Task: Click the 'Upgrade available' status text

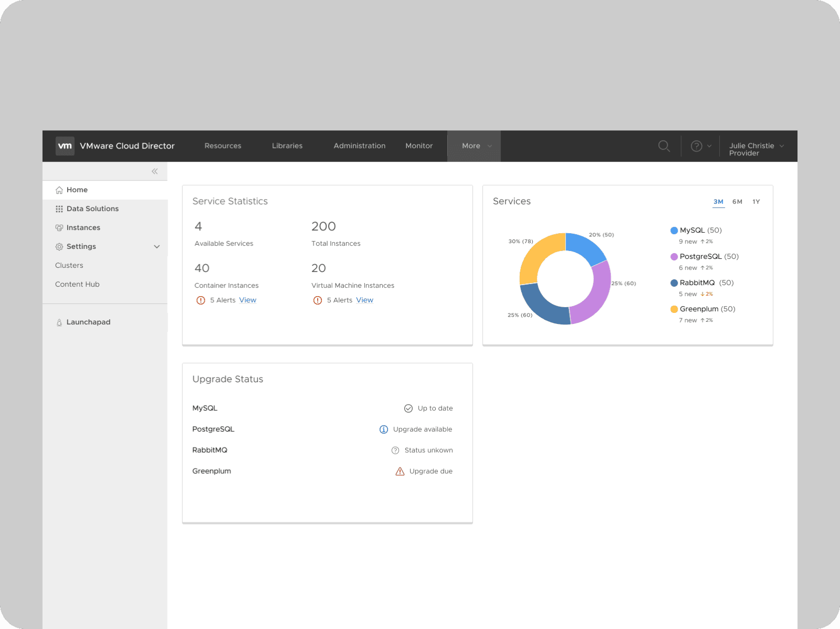Action: [423, 429]
